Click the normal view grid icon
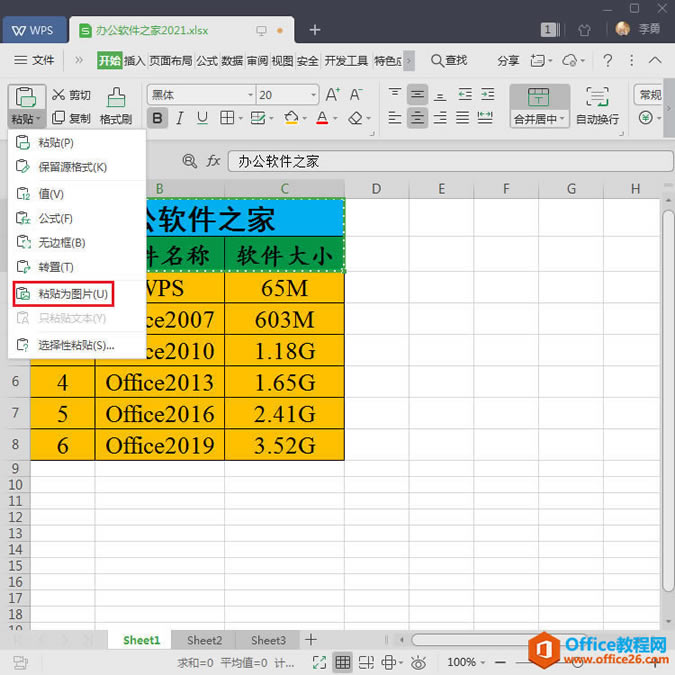Viewport: 675px width, 675px height. pyautogui.click(x=343, y=662)
